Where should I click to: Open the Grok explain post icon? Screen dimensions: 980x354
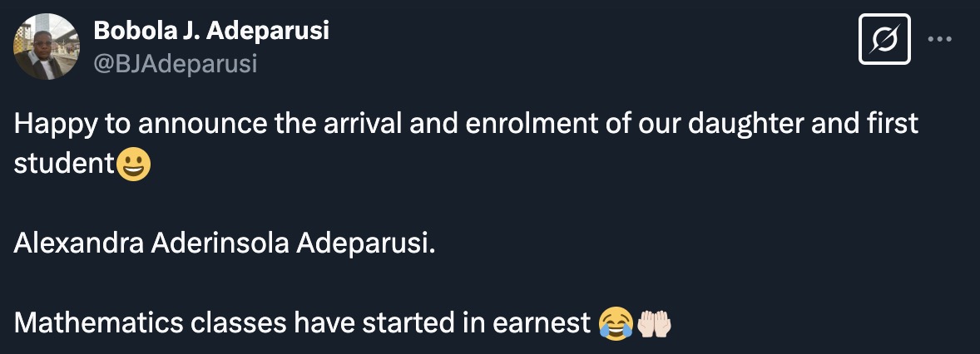[885, 39]
